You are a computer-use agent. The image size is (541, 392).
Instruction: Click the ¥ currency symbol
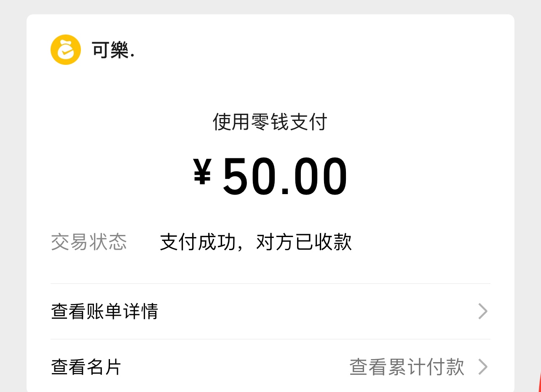[x=202, y=171]
